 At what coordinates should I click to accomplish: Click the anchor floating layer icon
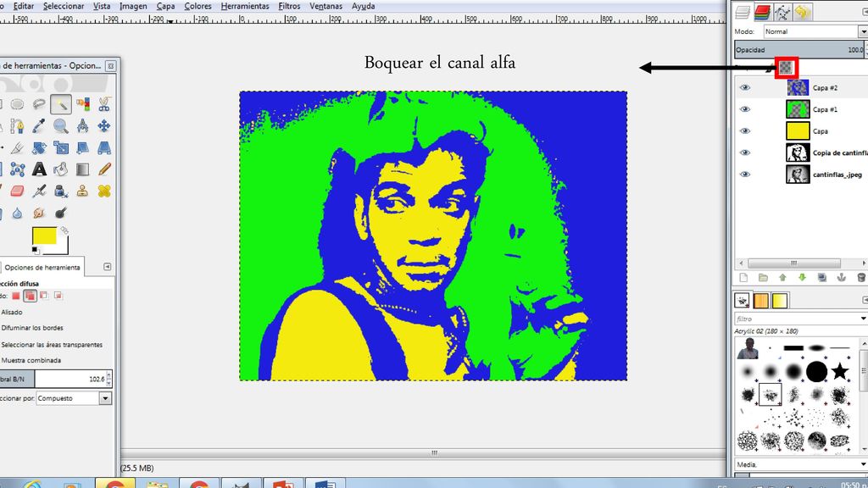click(842, 278)
